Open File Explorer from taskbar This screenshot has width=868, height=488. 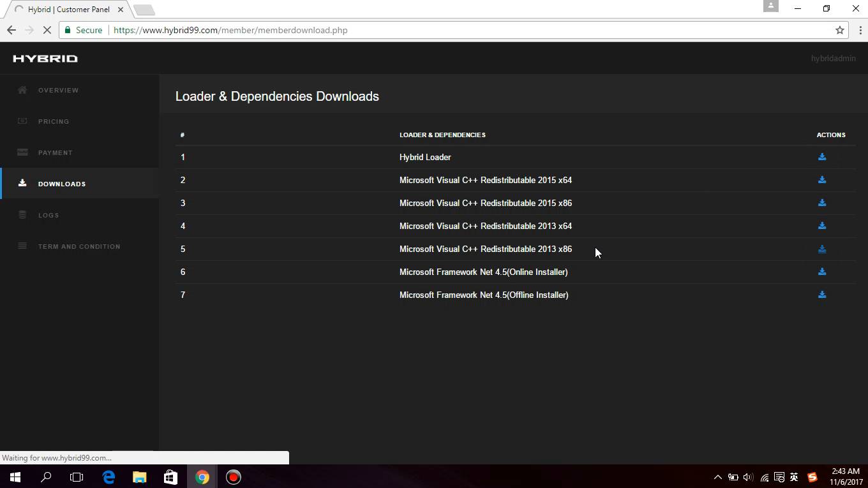coord(139,477)
